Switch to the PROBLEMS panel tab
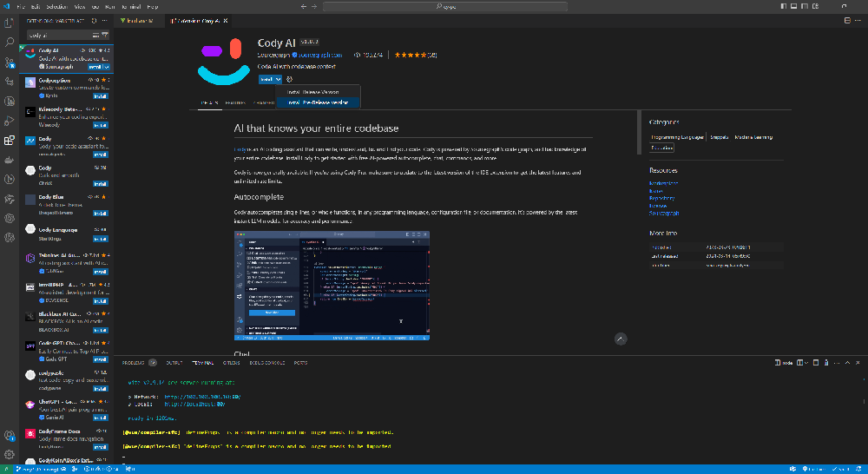The image size is (868, 474). [133, 363]
